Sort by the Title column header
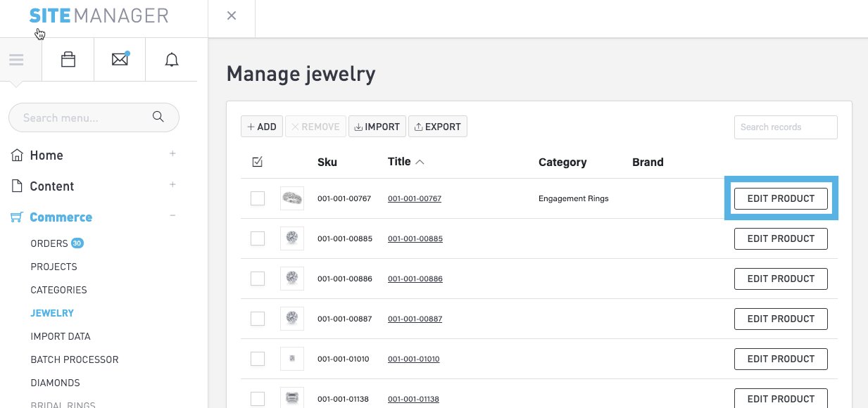The height and width of the screenshot is (408, 868). click(399, 162)
